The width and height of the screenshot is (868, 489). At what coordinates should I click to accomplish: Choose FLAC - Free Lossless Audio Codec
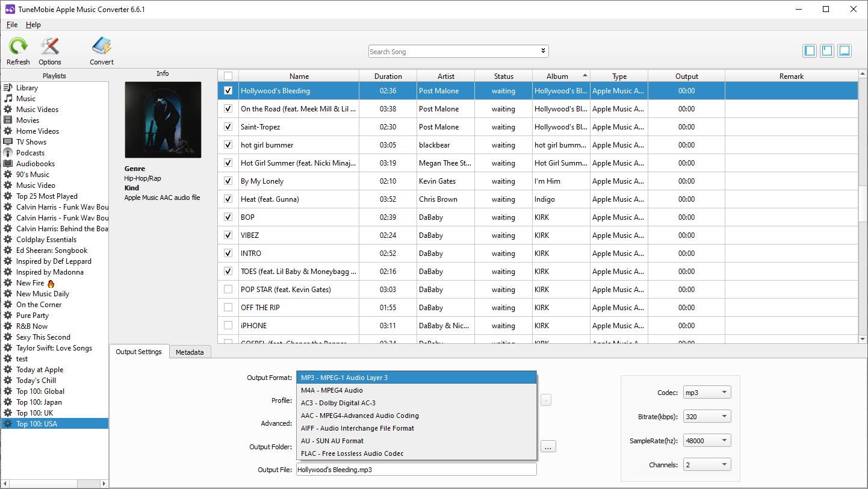(416, 453)
